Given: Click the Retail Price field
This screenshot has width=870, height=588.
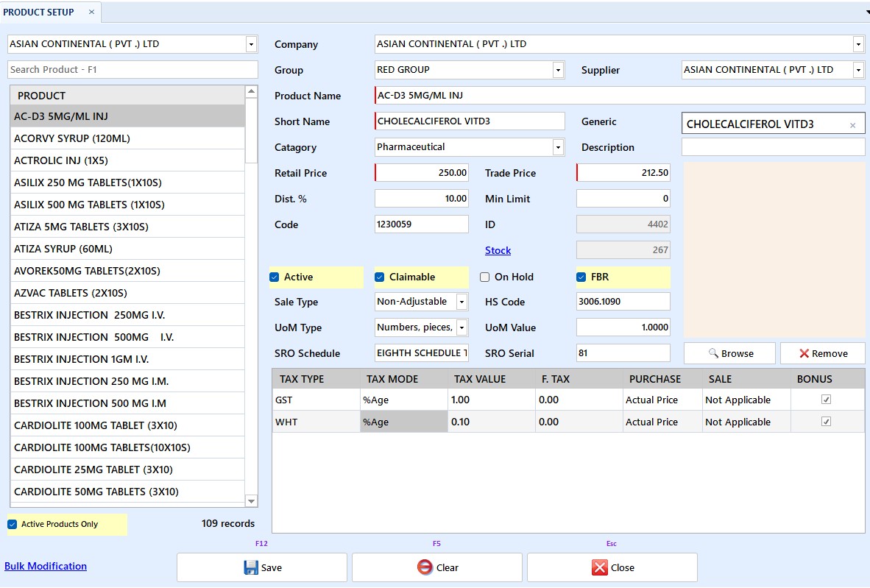Looking at the screenshot, I should coord(422,172).
